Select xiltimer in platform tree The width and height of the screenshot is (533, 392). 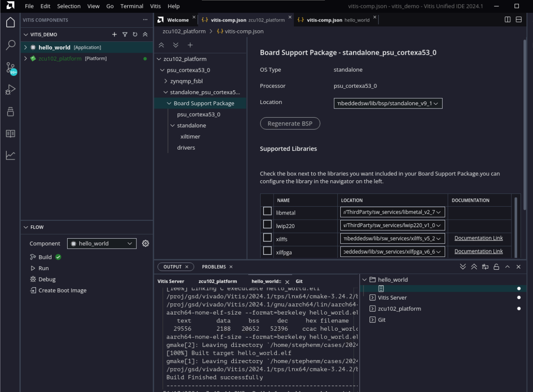pyautogui.click(x=191, y=136)
